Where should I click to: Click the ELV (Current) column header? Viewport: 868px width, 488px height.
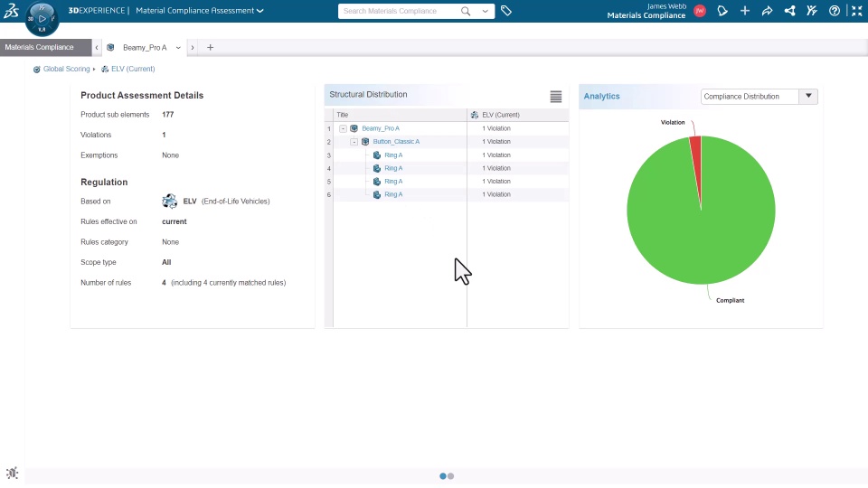tap(517, 115)
